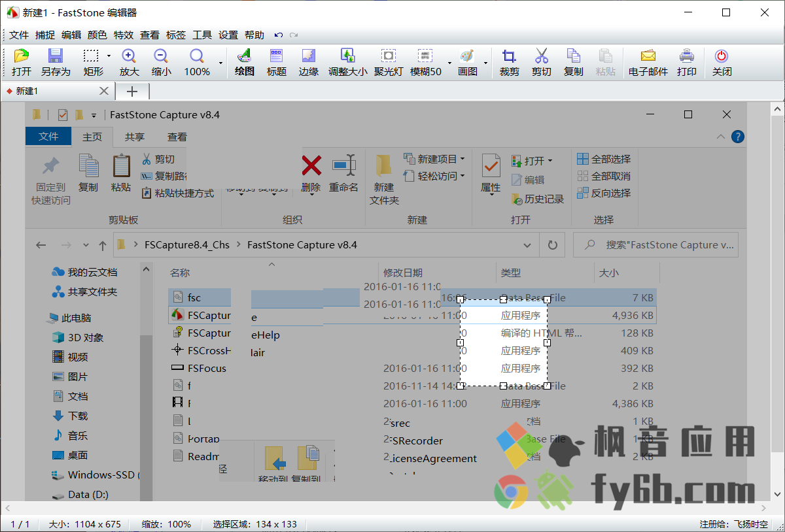Click the Email (电子邮件) icon

click(x=648, y=62)
